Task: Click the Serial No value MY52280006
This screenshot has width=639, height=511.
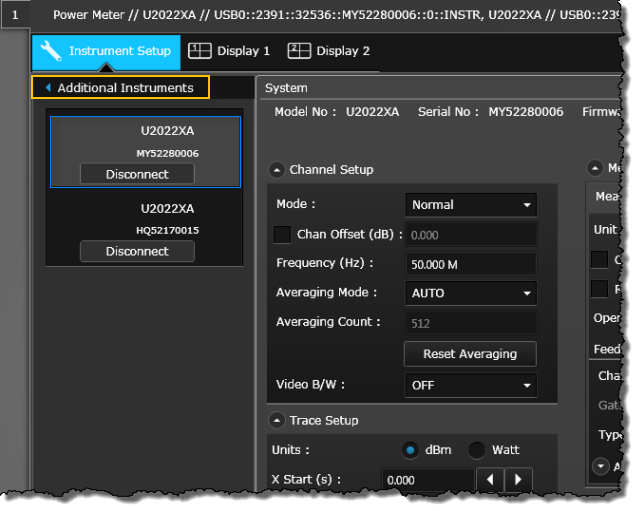Action: 526,112
